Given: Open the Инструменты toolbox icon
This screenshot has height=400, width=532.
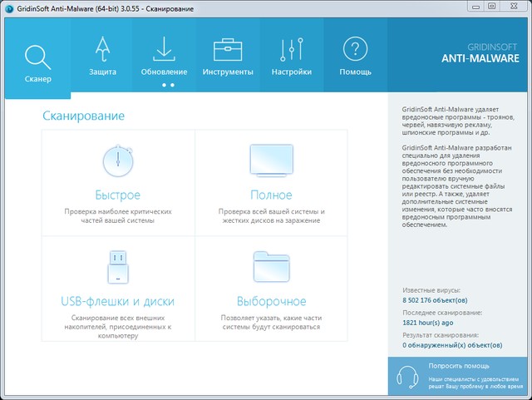Looking at the screenshot, I should pos(227,50).
